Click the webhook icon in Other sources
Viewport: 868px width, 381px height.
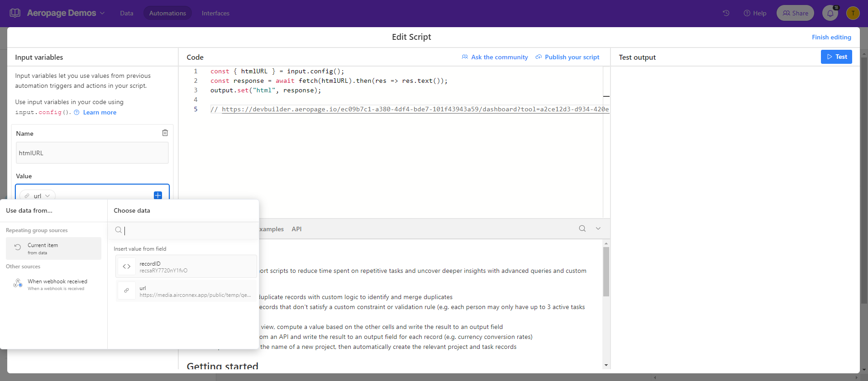click(x=18, y=283)
